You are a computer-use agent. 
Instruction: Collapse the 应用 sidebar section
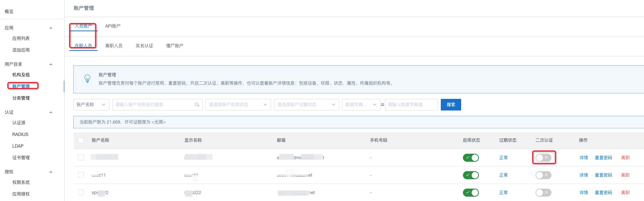click(51, 28)
